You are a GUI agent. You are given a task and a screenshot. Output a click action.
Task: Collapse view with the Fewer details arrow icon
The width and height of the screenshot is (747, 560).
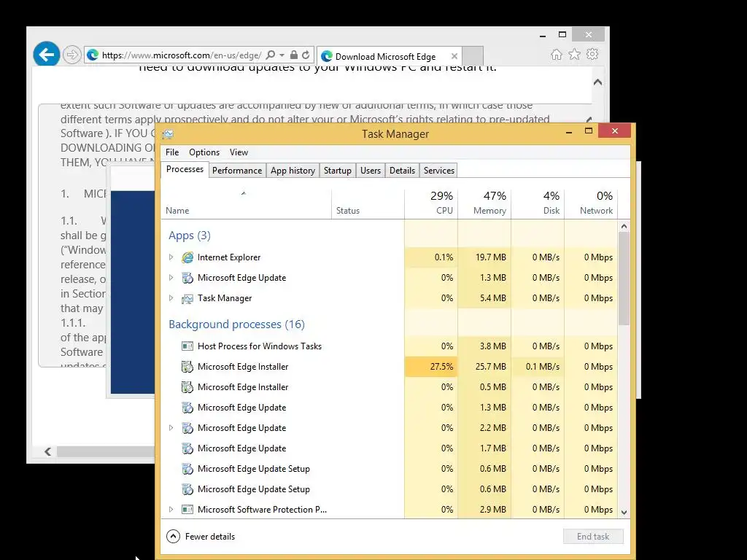coord(174,537)
